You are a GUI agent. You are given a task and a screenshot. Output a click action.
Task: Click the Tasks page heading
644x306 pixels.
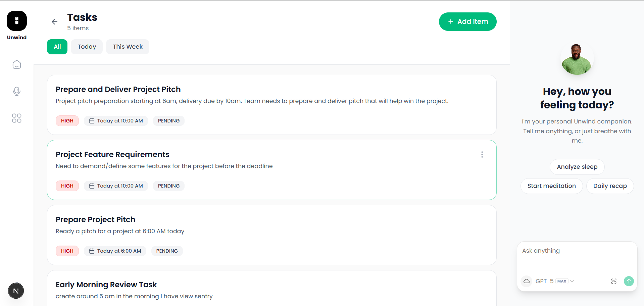(82, 17)
